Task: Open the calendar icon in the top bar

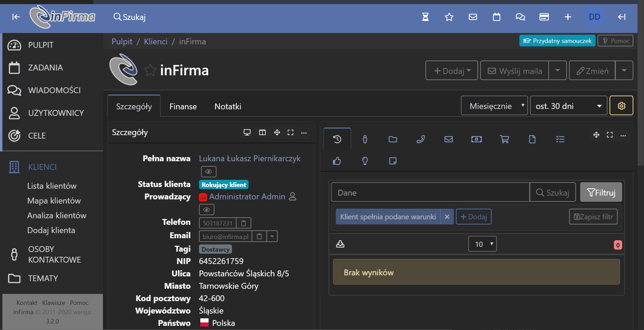Action: tap(497, 17)
